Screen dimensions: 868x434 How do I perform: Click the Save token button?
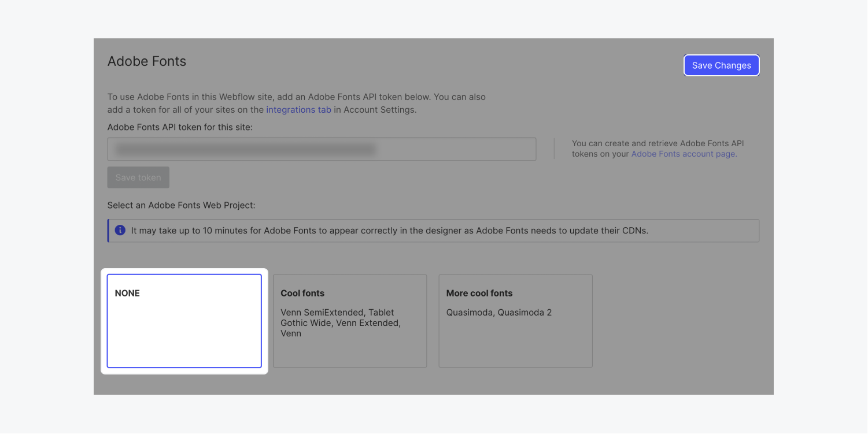(x=138, y=177)
